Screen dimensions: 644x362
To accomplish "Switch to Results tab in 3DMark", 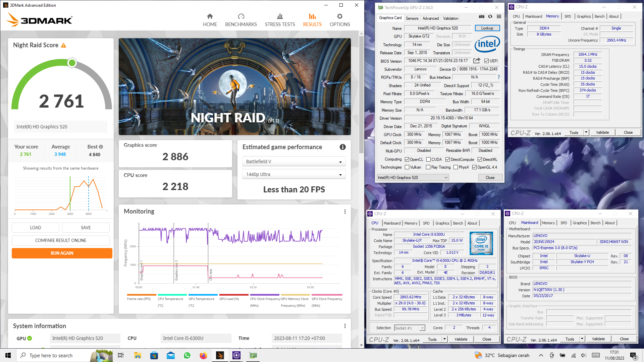I will 312,20.
